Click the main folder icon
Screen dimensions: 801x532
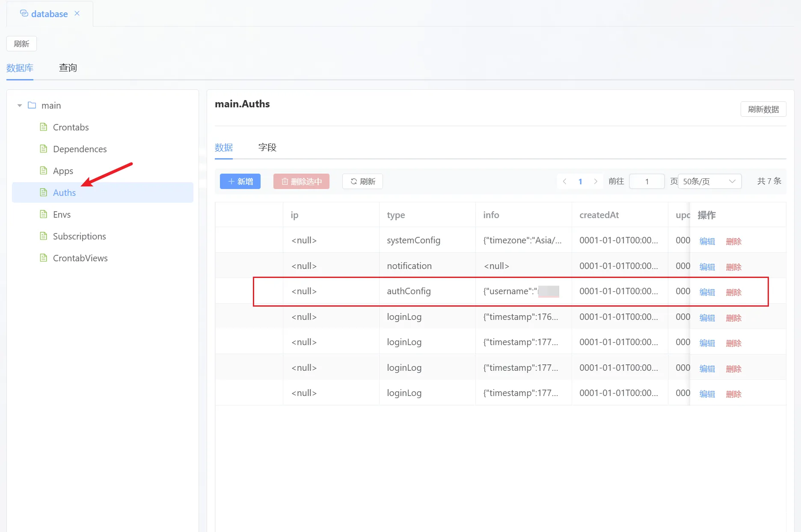32,105
